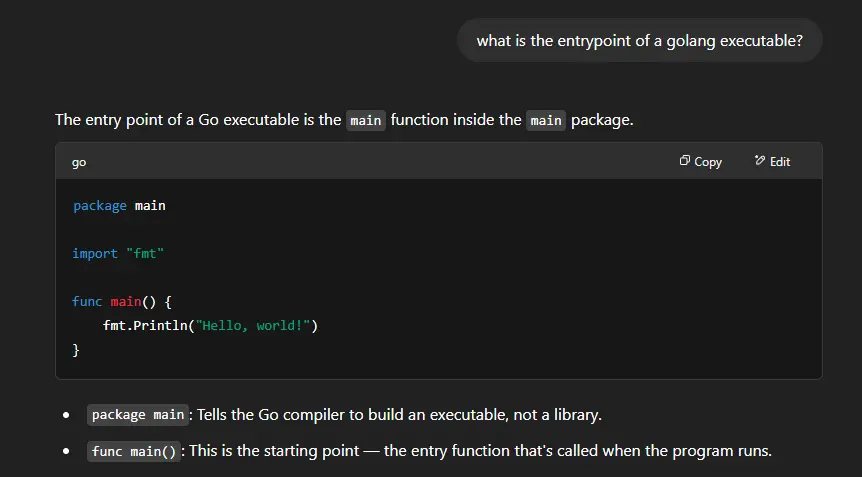
Task: Click the red 'main' function name in code
Action: click(x=126, y=302)
